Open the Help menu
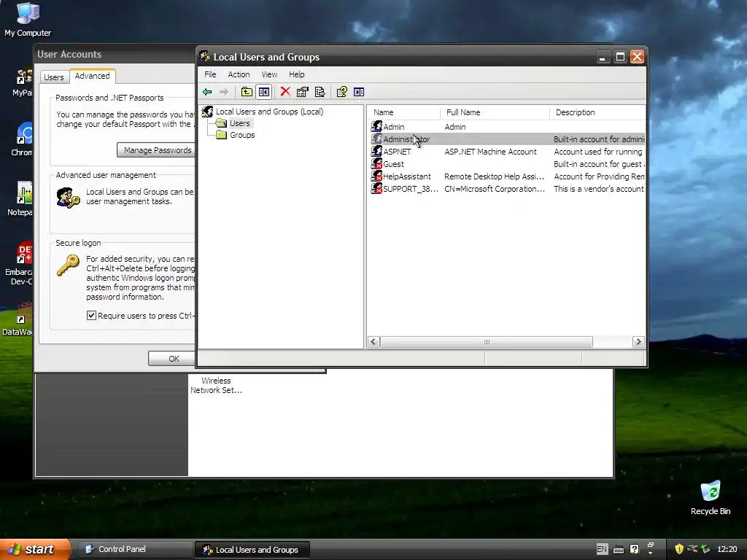This screenshot has height=560, width=747. [296, 74]
